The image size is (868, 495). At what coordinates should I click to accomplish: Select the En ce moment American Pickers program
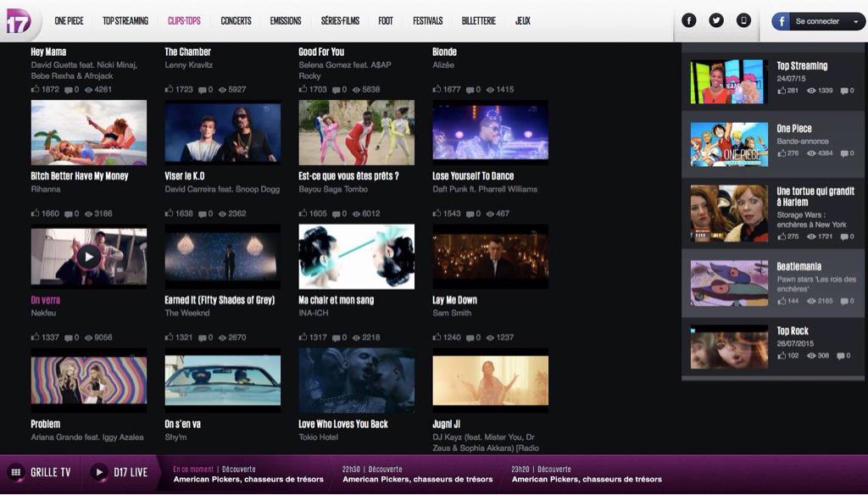point(248,475)
